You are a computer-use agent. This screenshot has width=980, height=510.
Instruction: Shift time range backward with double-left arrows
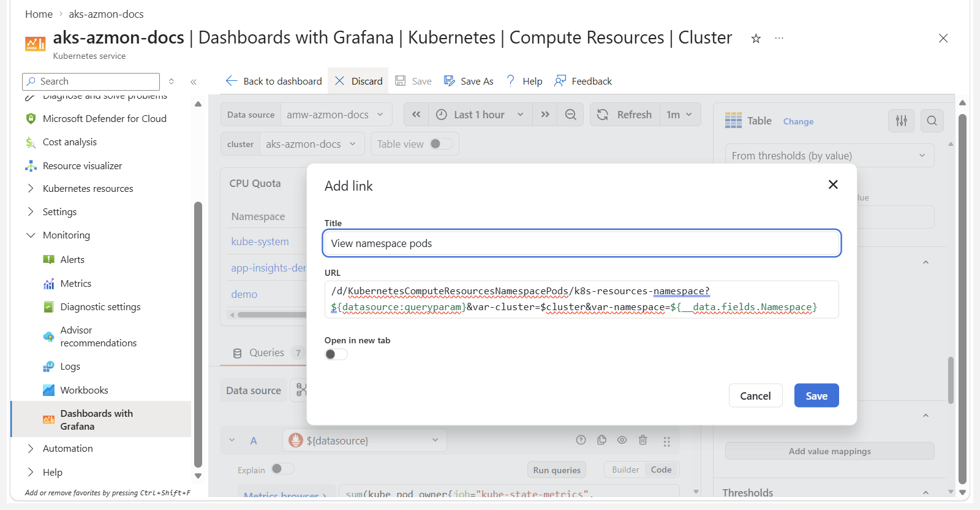416,115
